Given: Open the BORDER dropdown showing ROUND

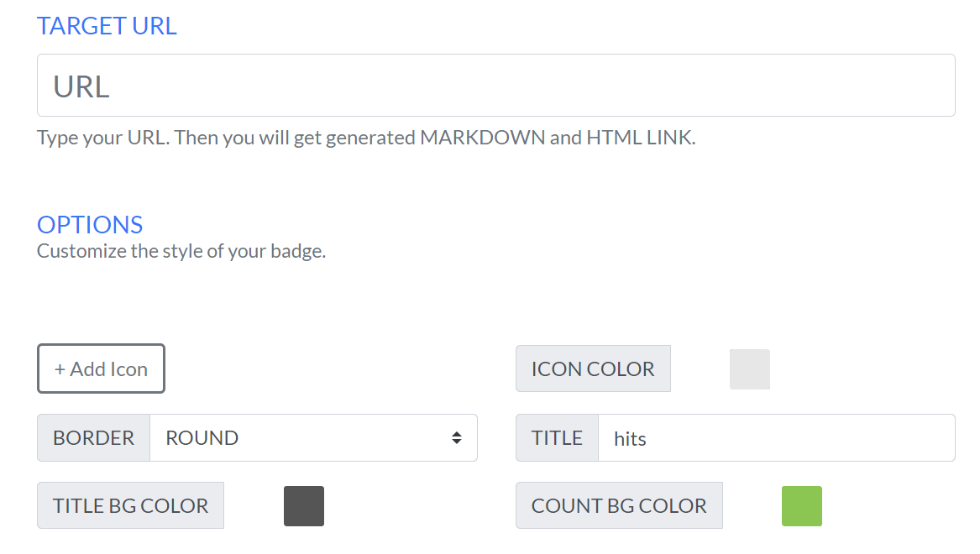Looking at the screenshot, I should (314, 438).
